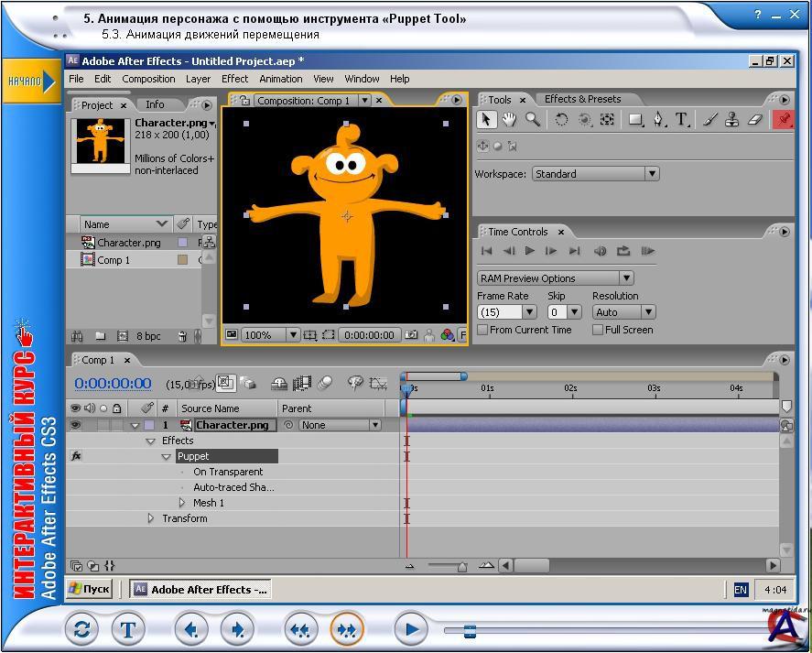812x653 pixels.
Task: Select the Clone Stamp tool
Action: tap(732, 119)
